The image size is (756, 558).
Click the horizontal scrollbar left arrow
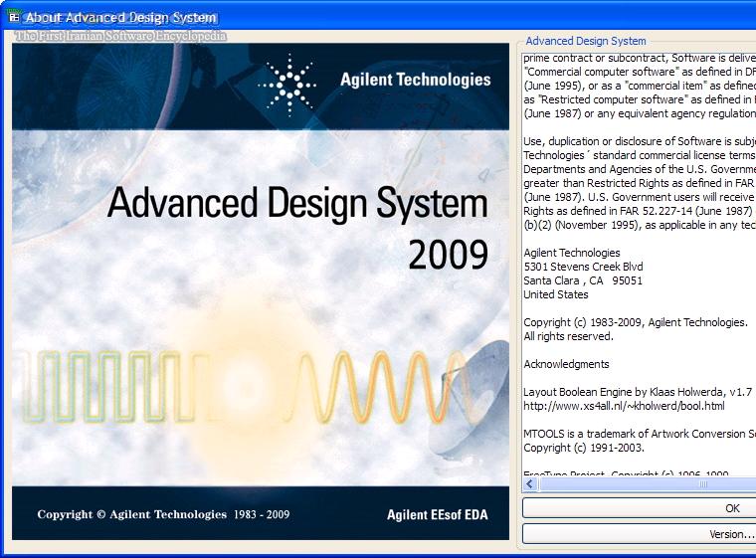(x=530, y=483)
